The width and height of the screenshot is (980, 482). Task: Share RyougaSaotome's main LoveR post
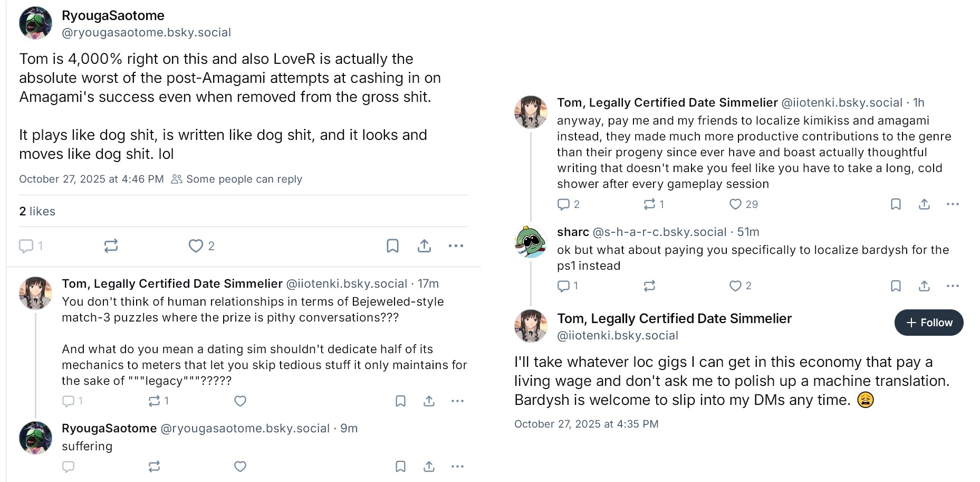click(x=424, y=246)
